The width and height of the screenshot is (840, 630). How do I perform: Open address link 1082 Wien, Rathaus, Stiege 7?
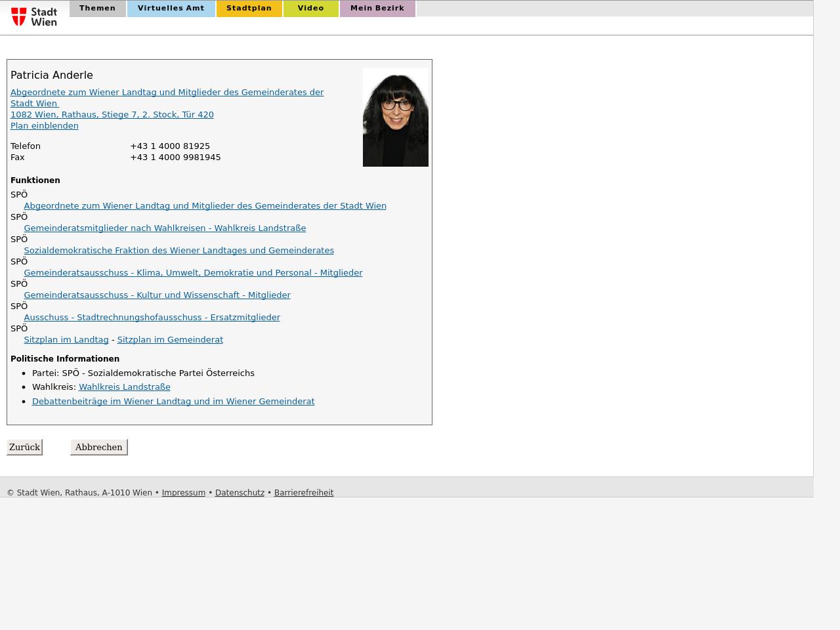tap(112, 114)
